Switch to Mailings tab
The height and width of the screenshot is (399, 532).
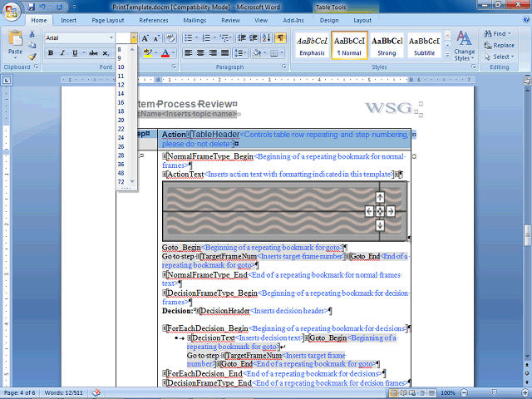195,20
